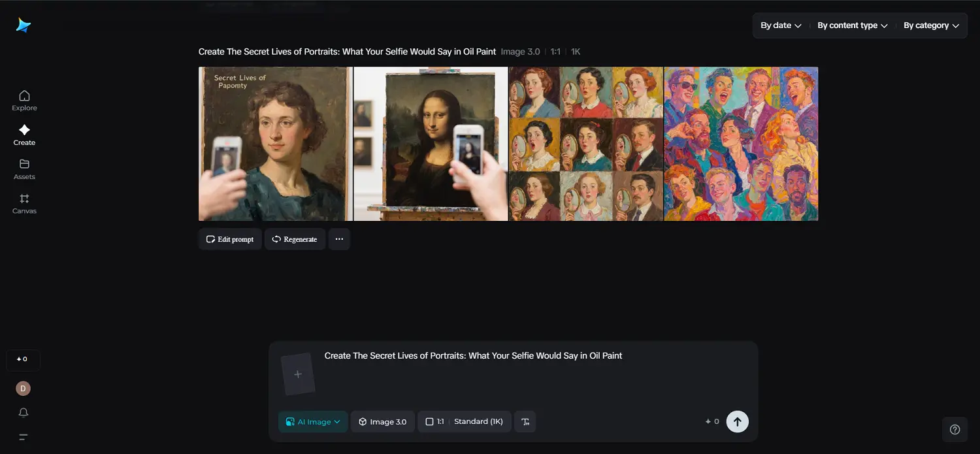Screen dimensions: 980x454
Task: Click the blue app logo in the sidebar
Action: 24,25
